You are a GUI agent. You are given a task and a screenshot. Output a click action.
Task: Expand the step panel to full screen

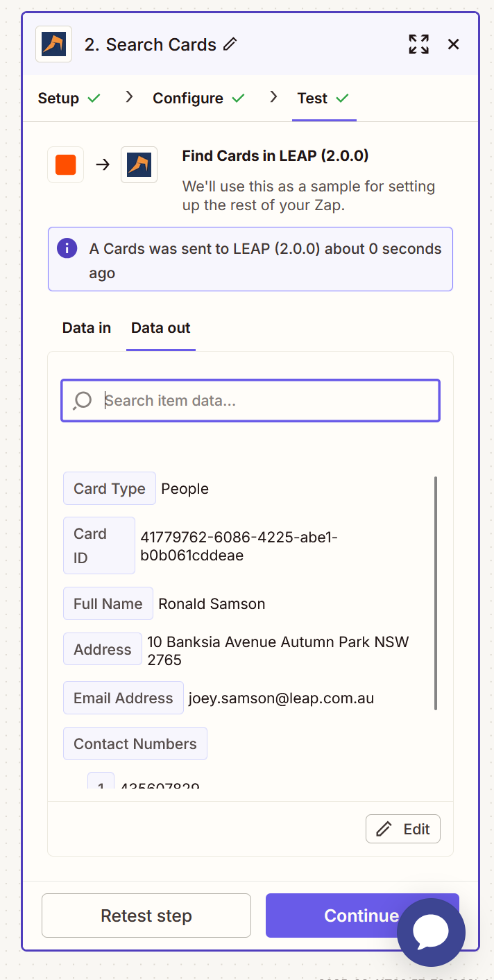(x=418, y=44)
